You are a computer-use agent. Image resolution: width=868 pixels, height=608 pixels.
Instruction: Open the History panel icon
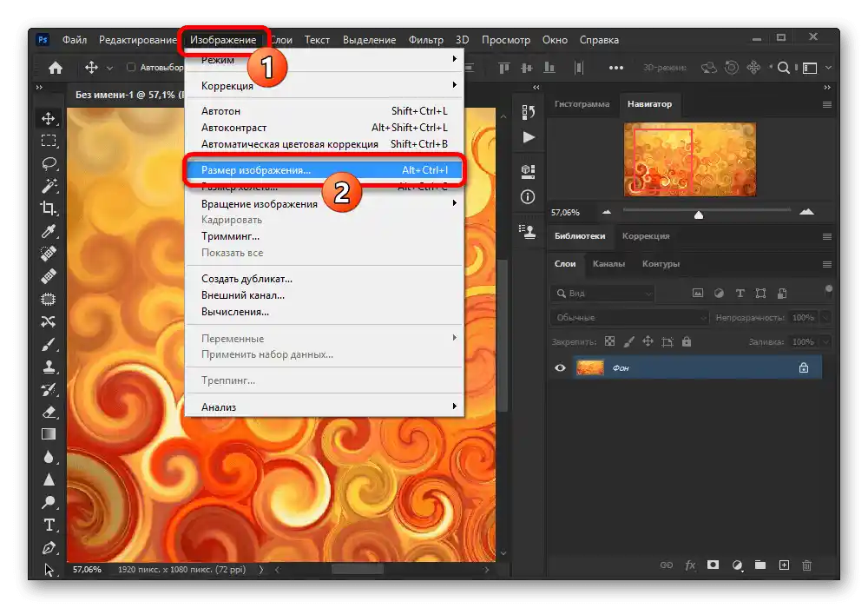tap(528, 112)
